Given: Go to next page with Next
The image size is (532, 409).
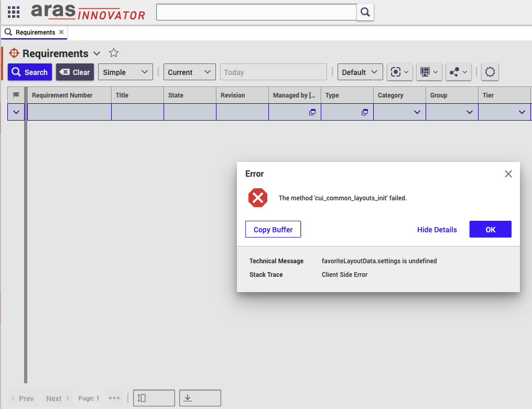Looking at the screenshot, I should (x=57, y=399).
